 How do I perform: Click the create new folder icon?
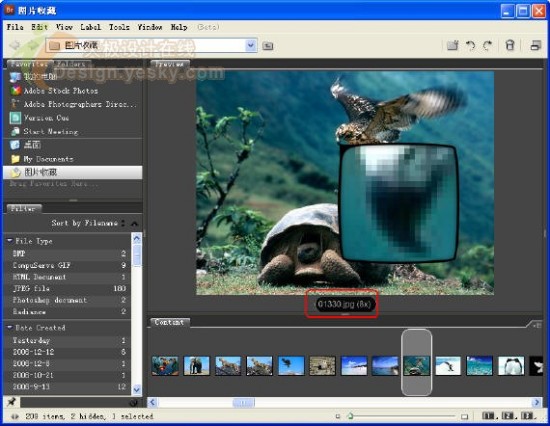[x=452, y=46]
